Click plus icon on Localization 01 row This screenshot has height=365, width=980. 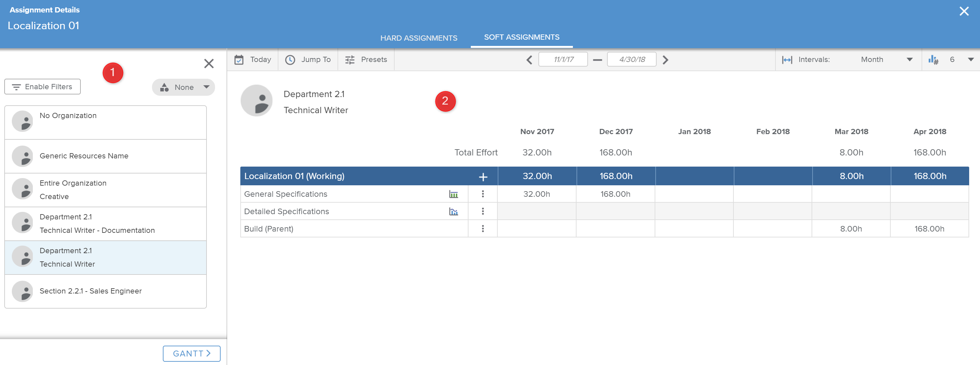483,177
